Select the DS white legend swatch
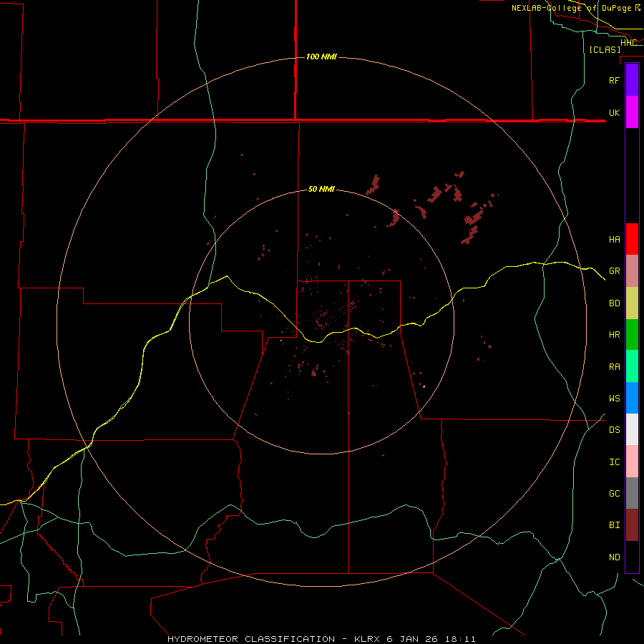 [x=632, y=429]
